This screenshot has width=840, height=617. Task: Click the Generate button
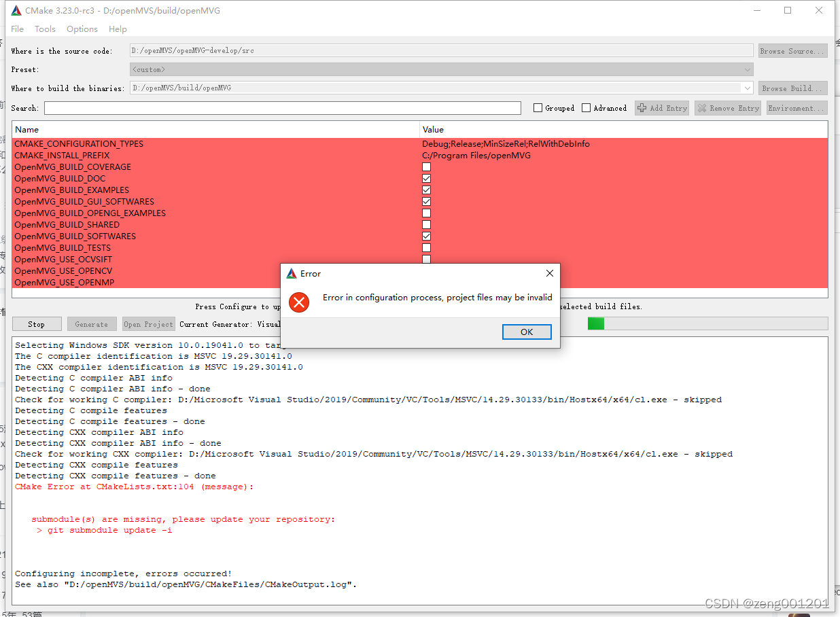91,324
